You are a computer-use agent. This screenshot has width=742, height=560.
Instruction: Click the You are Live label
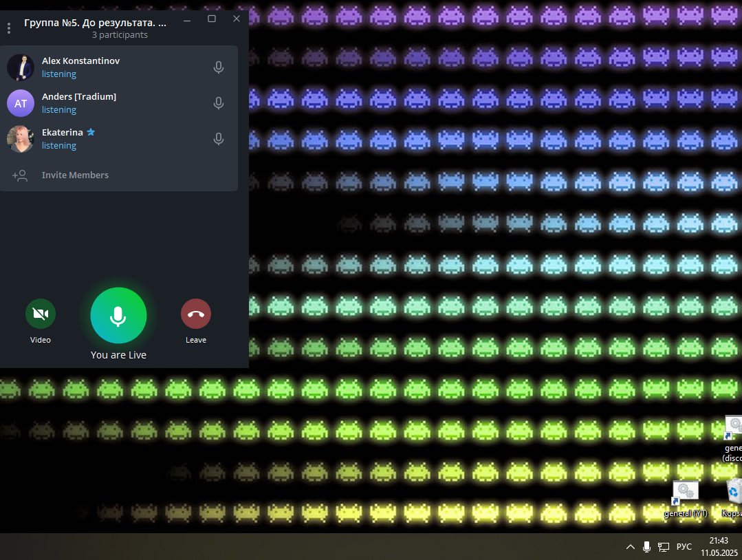[118, 355]
